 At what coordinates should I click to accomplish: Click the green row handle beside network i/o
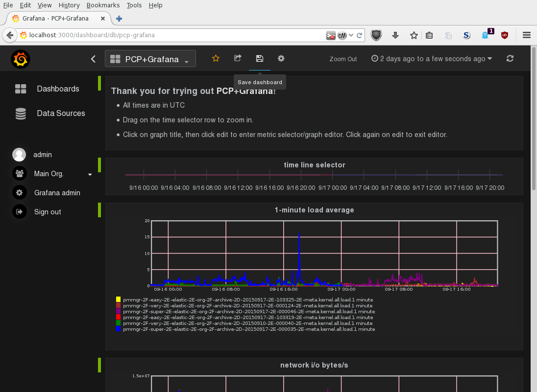tap(99, 365)
